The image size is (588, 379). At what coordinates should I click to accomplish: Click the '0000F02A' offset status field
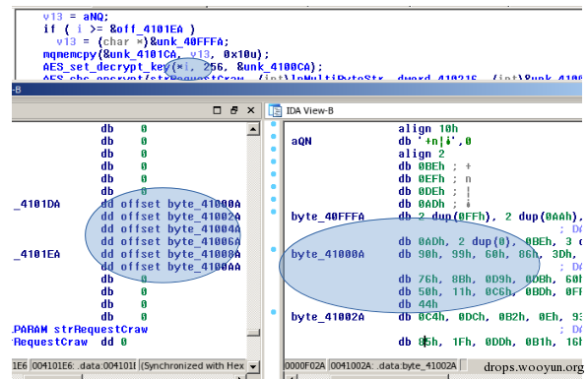(x=305, y=365)
